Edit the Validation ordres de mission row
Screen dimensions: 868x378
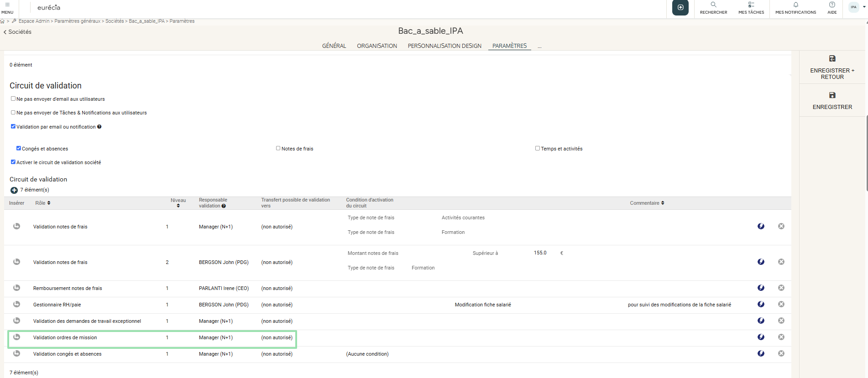(761, 337)
